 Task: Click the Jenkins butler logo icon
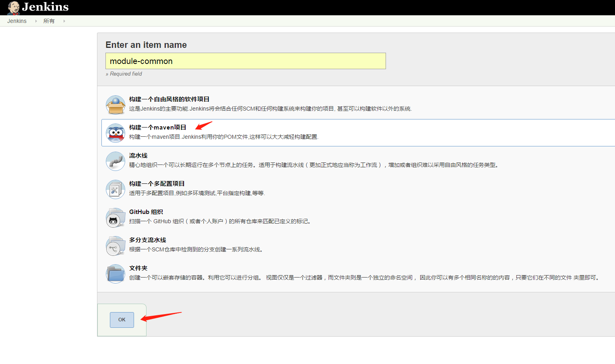pos(14,8)
